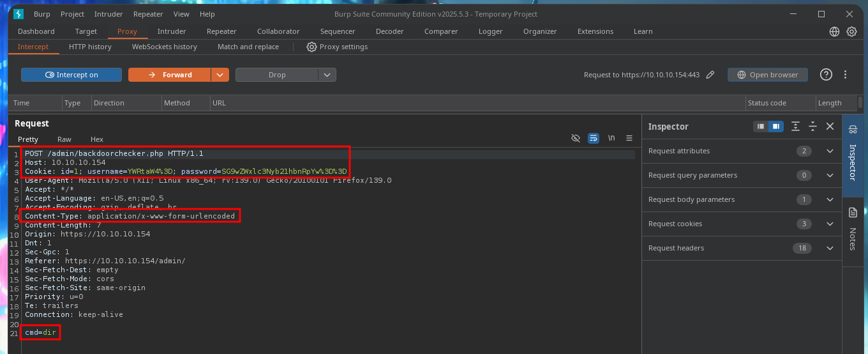868x354 pixels.
Task: Switch to the Dashboard tab
Action: pos(36,31)
